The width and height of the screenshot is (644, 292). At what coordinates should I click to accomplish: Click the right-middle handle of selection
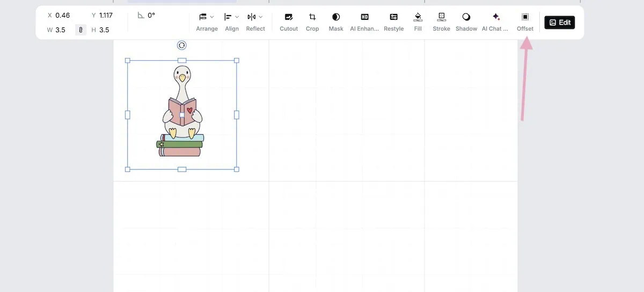(237, 115)
